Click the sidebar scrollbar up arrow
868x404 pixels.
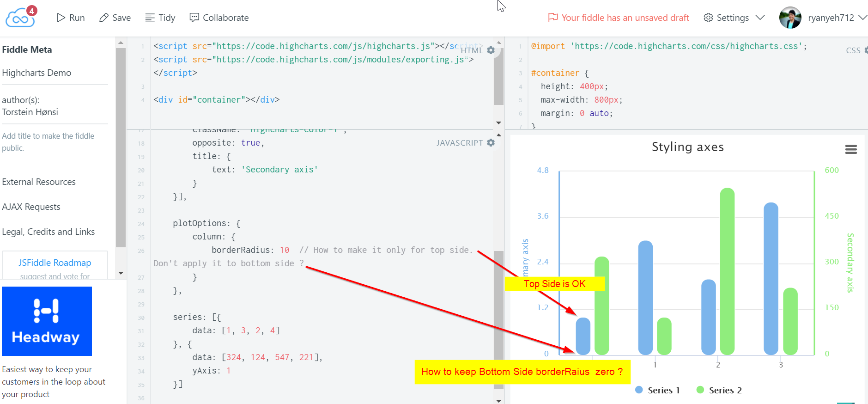pyautogui.click(x=121, y=43)
